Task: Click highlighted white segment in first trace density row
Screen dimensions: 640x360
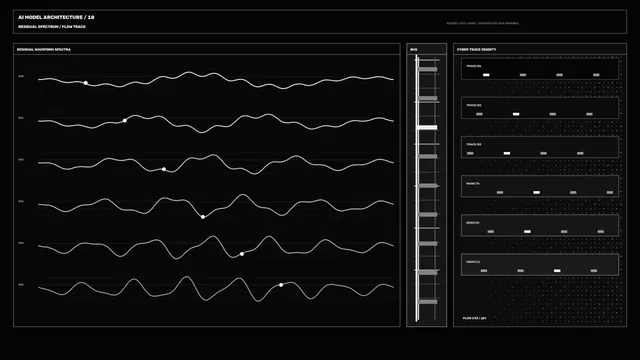Action: click(486, 75)
